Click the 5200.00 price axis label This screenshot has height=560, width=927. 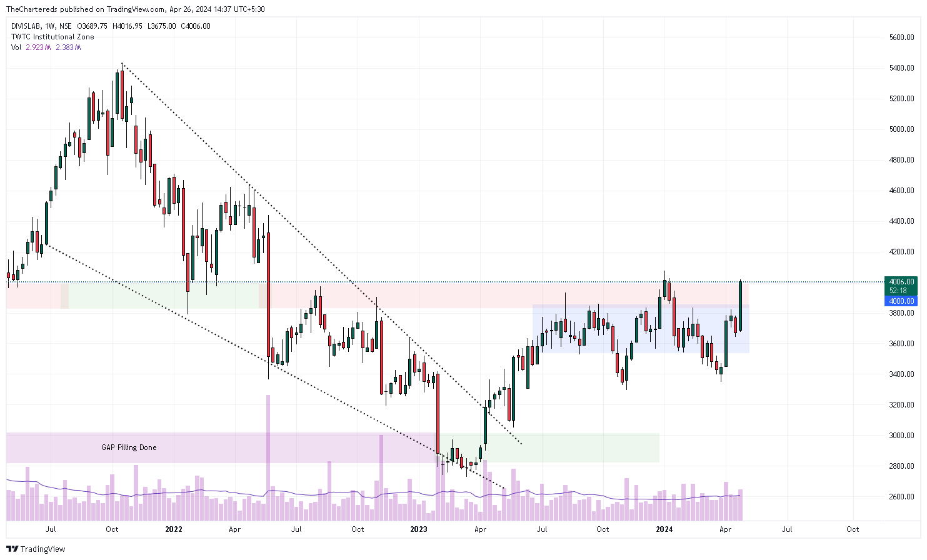point(901,99)
